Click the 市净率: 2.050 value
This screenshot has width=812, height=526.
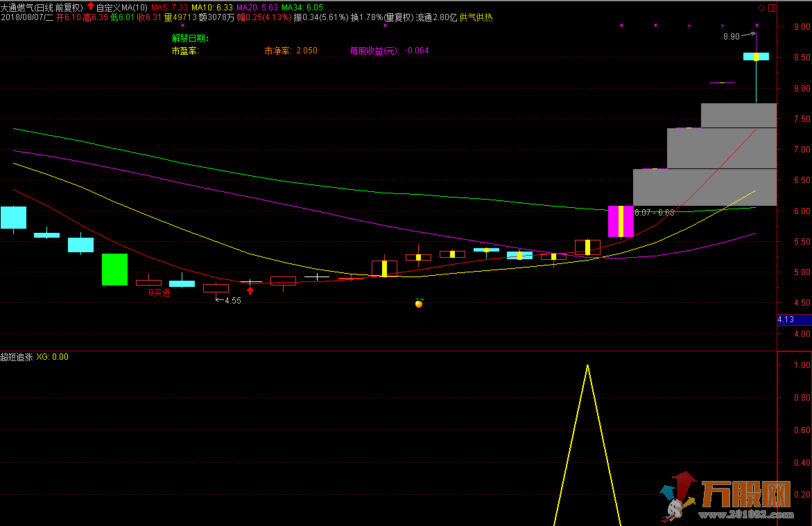[x=291, y=51]
